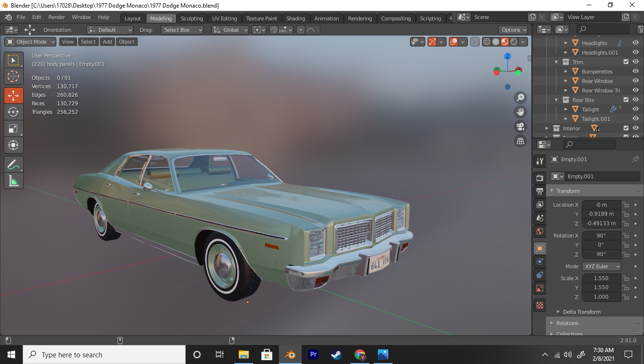Select the Move tool
644x364 pixels.
tap(13, 95)
